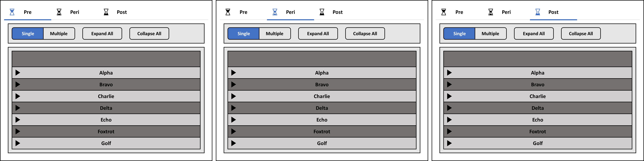The height and width of the screenshot is (161, 644).
Task: Open the Peri tab in the left panel
Action: 75,12
